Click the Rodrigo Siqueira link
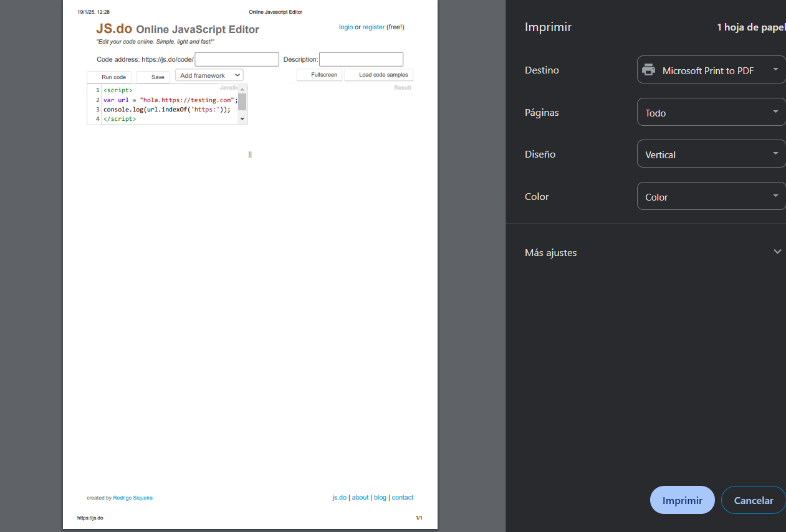The image size is (786, 532). click(x=133, y=498)
